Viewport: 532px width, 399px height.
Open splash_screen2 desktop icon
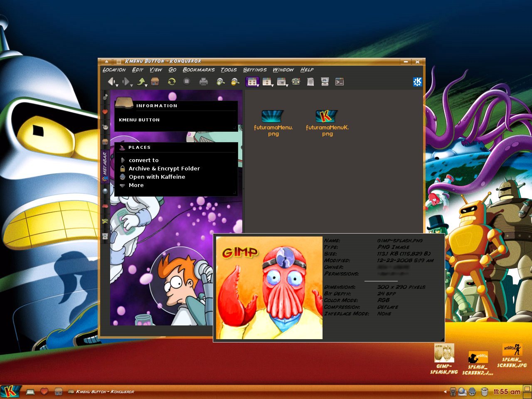pos(478,363)
